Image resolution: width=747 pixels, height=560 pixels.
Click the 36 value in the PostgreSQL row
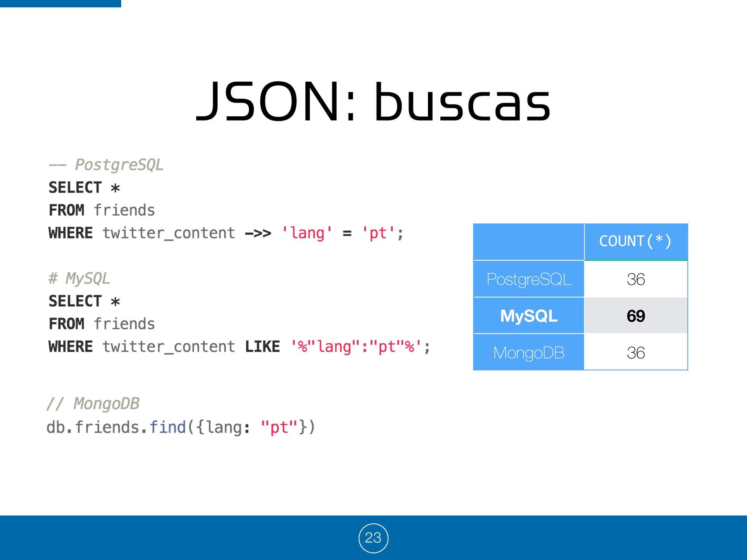click(x=636, y=279)
